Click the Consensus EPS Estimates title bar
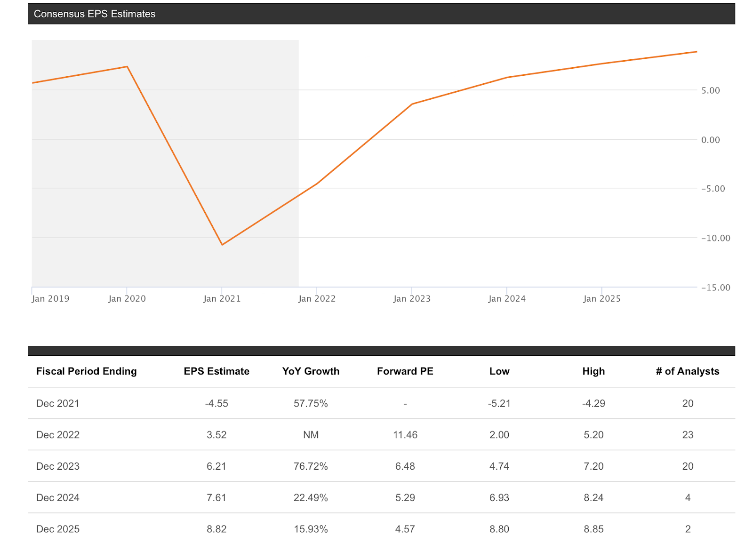753x560 pixels. click(95, 14)
